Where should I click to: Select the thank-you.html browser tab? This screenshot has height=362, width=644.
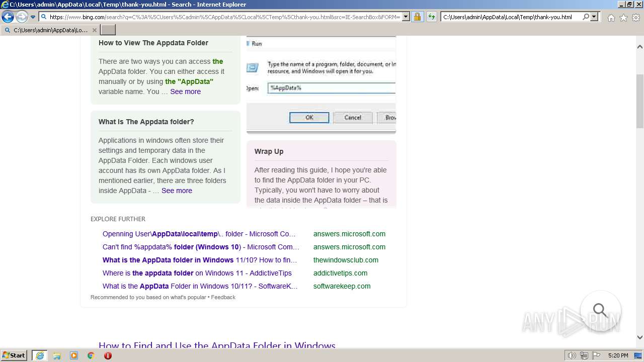pos(50,30)
